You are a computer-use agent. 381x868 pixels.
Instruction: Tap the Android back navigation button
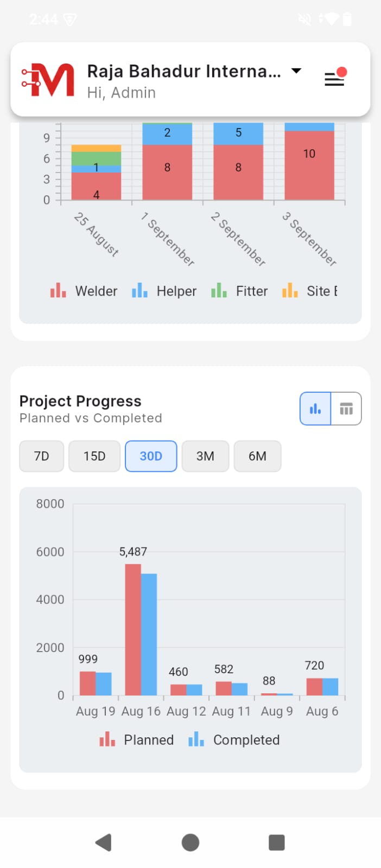[103, 843]
